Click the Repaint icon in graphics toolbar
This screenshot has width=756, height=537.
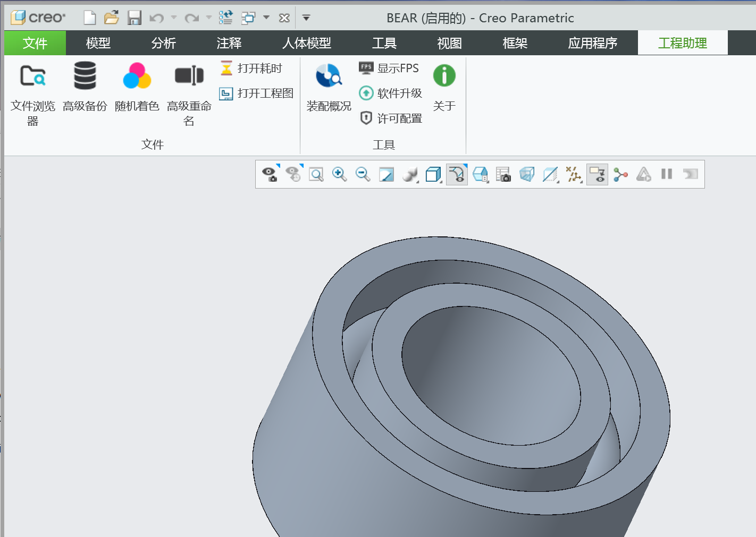tap(386, 174)
